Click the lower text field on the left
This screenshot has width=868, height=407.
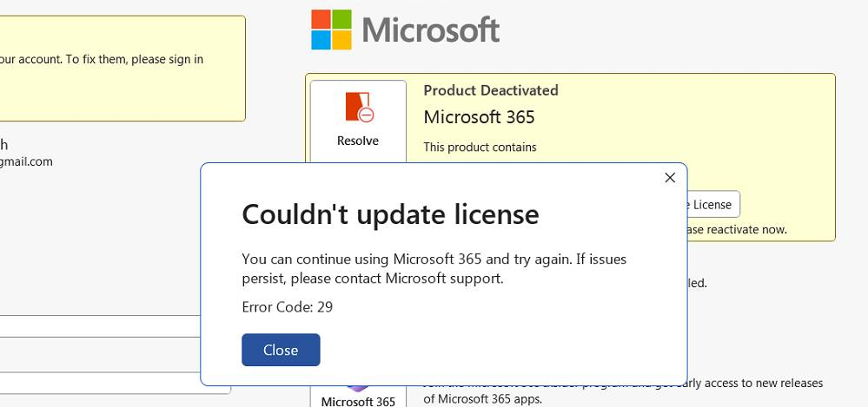click(113, 384)
